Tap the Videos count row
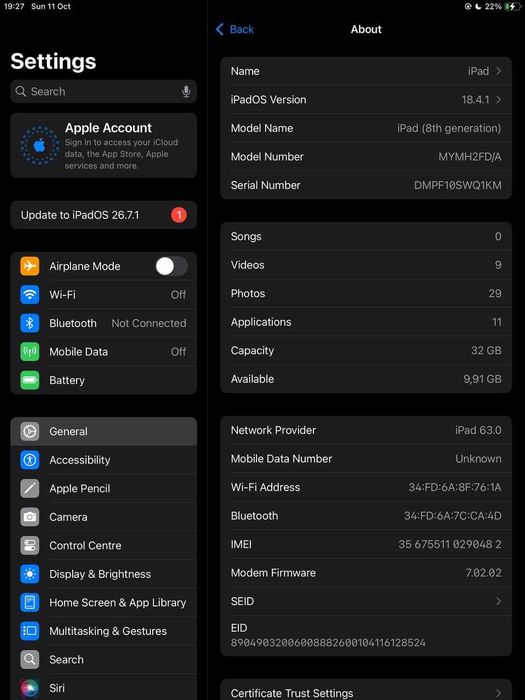This screenshot has width=525, height=700. pyautogui.click(x=366, y=265)
